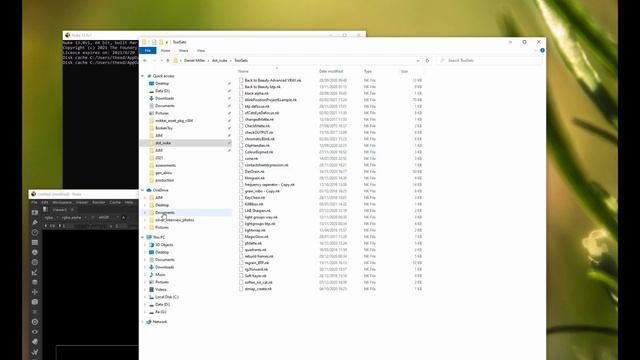
Task: Click Daniel Miller in the address breadcrumb
Action: (x=194, y=60)
